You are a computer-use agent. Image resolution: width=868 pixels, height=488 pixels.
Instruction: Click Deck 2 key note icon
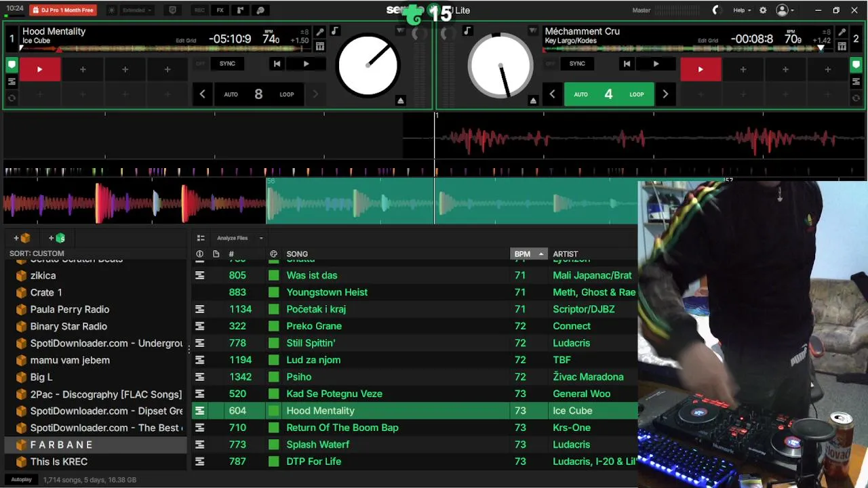point(467,31)
